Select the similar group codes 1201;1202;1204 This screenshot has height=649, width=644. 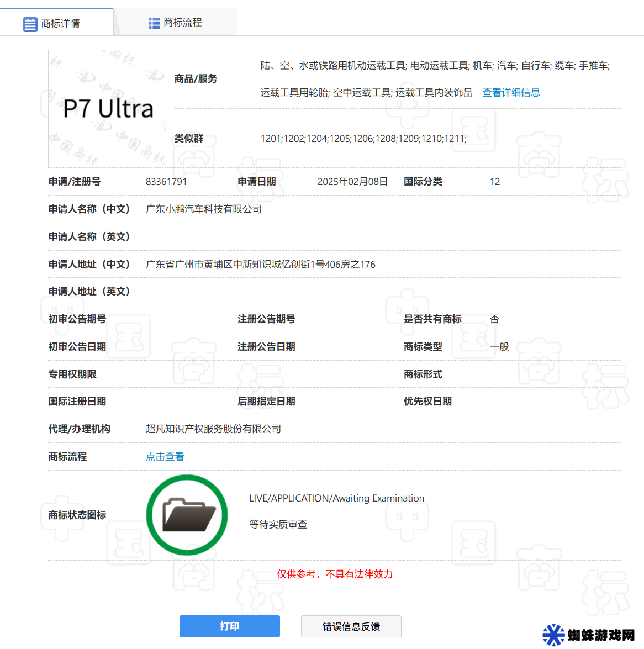click(364, 139)
